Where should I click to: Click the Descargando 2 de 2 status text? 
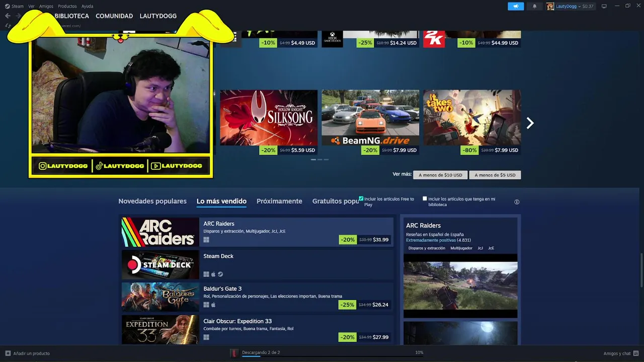coord(261,352)
